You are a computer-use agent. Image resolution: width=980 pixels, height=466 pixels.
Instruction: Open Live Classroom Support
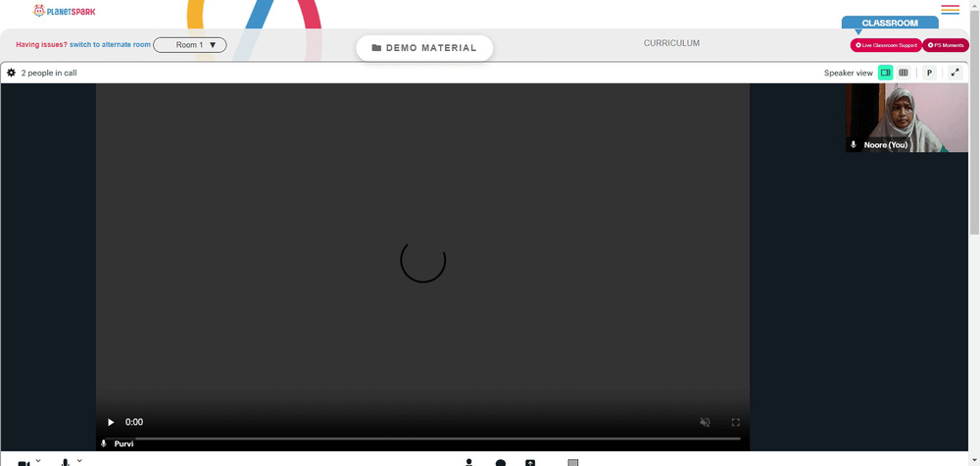pyautogui.click(x=886, y=45)
